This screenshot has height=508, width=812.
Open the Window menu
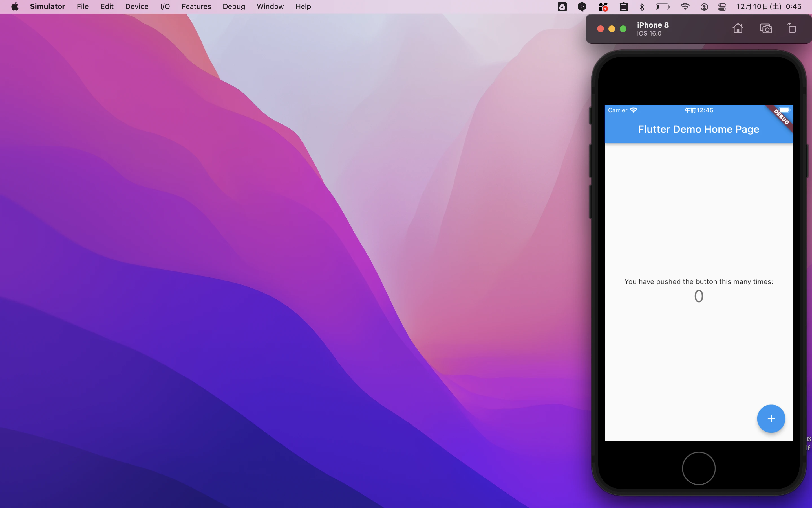click(270, 6)
